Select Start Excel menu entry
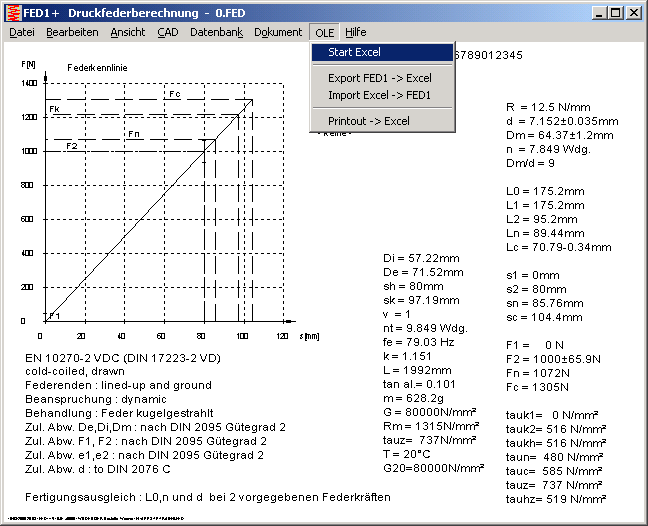Image resolution: width=648 pixels, height=526 pixels. tap(382, 52)
